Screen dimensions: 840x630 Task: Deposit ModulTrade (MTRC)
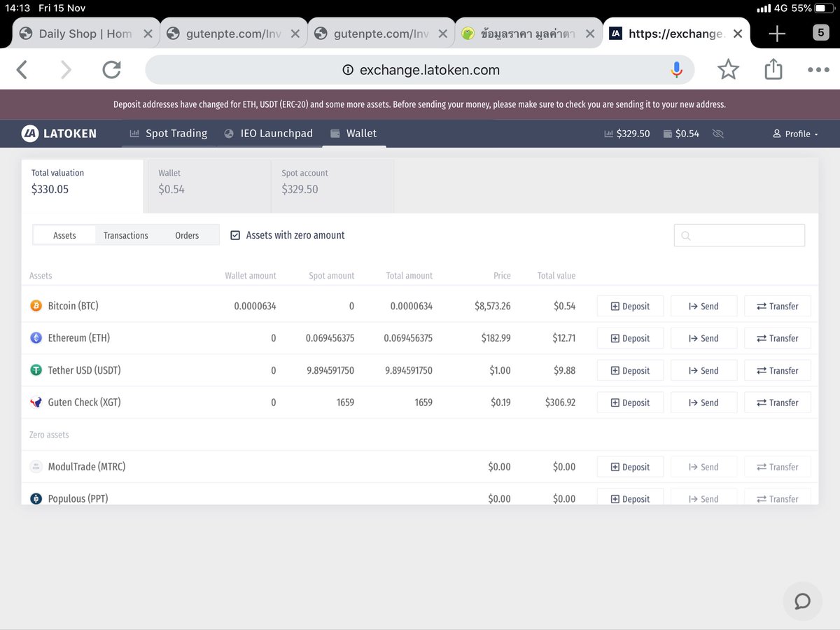coord(630,467)
